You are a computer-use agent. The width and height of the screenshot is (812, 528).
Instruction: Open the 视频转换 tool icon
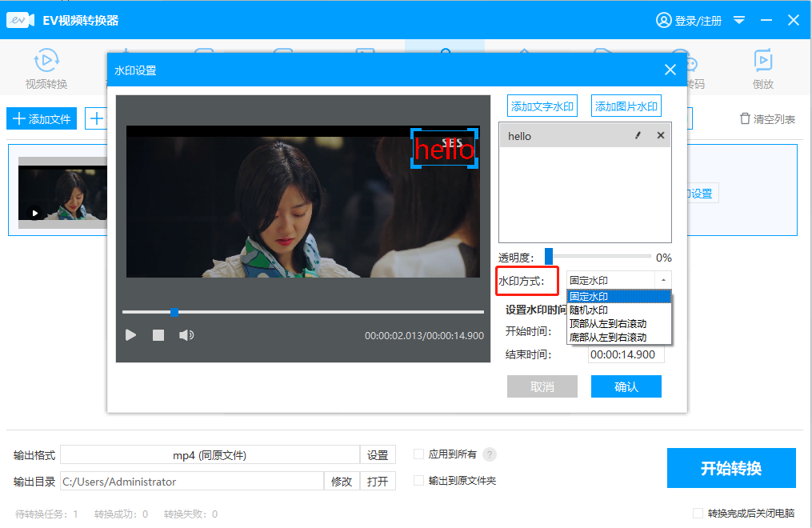coord(46,62)
